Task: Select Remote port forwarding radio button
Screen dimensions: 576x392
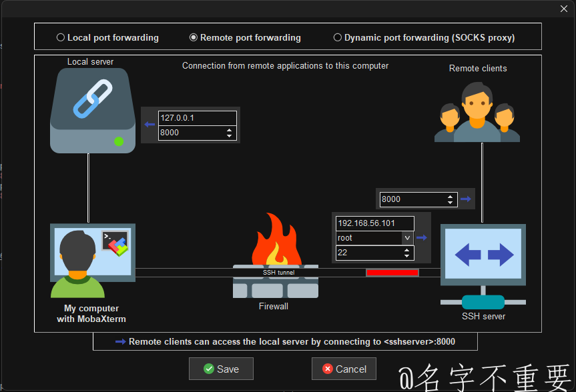Action: (x=245, y=37)
